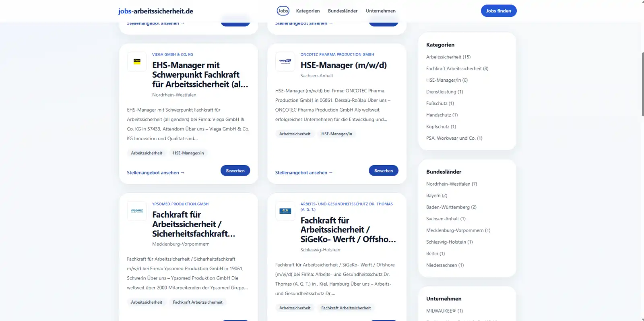Screen dimensions: 644x321
Task: Open the Bundesländer menu item
Action: pyautogui.click(x=343, y=11)
